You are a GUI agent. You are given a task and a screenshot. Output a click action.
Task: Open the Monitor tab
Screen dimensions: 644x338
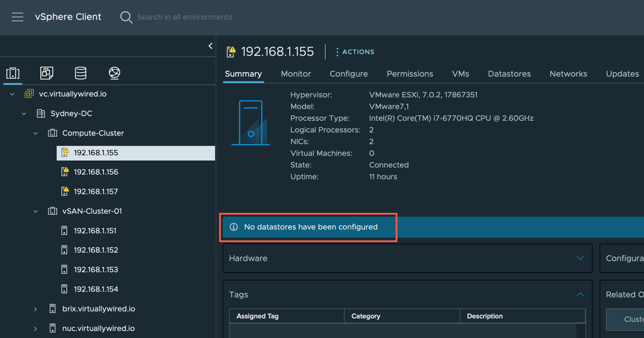pyautogui.click(x=296, y=74)
